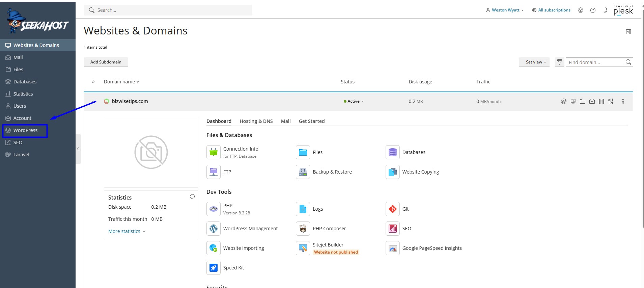Open Google PageSpeed Insights

[x=424, y=248]
